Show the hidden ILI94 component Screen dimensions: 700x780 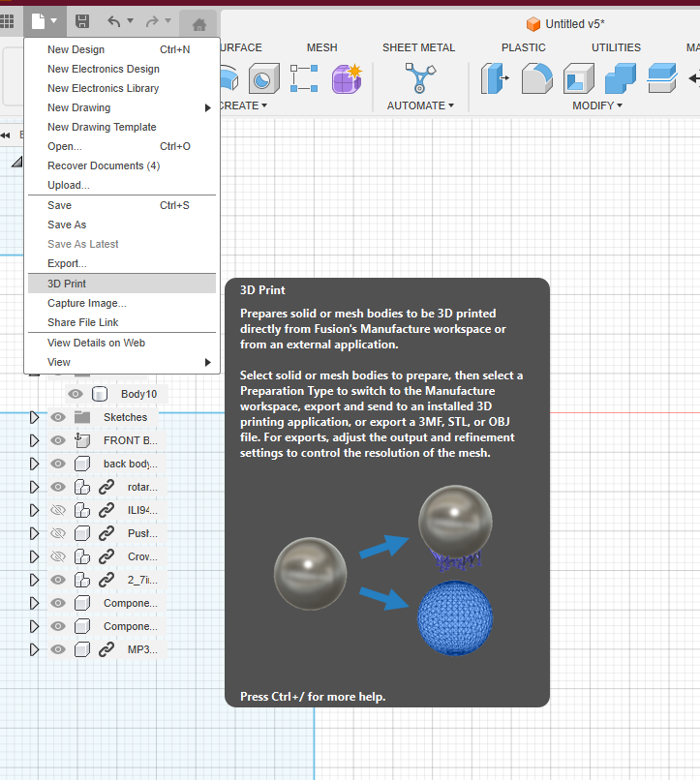click(58, 510)
